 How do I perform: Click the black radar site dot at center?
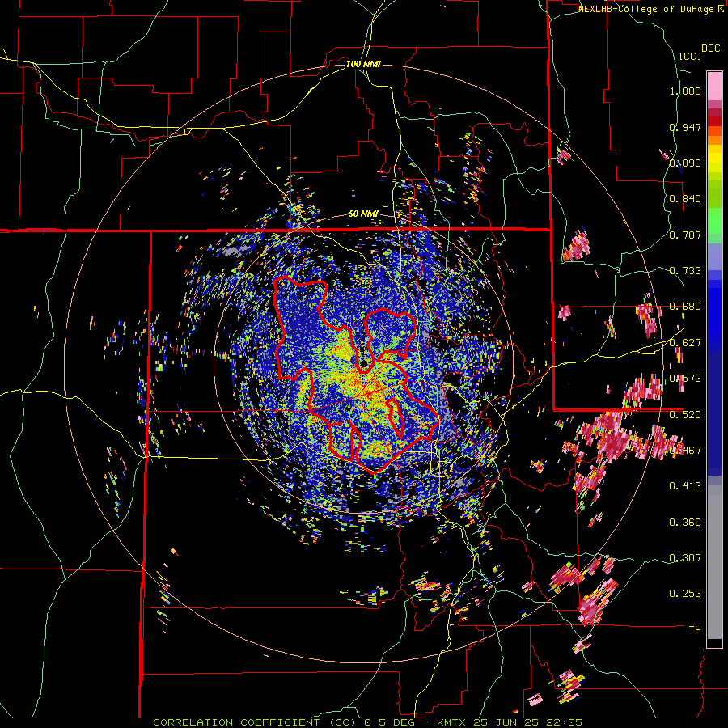(x=363, y=363)
